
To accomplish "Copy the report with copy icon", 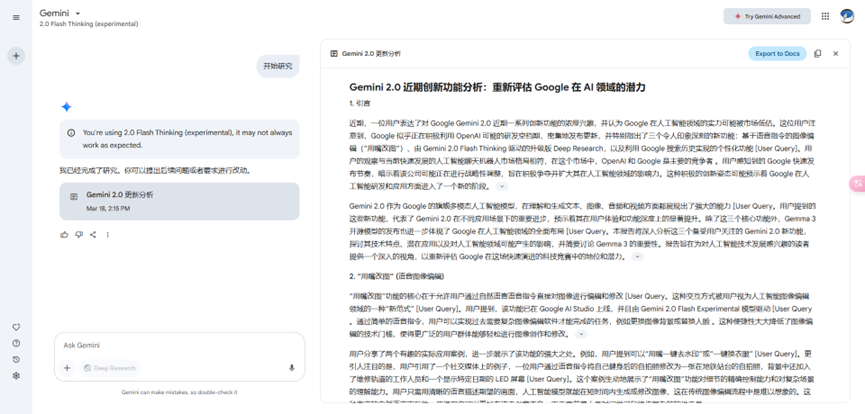I will coord(818,54).
